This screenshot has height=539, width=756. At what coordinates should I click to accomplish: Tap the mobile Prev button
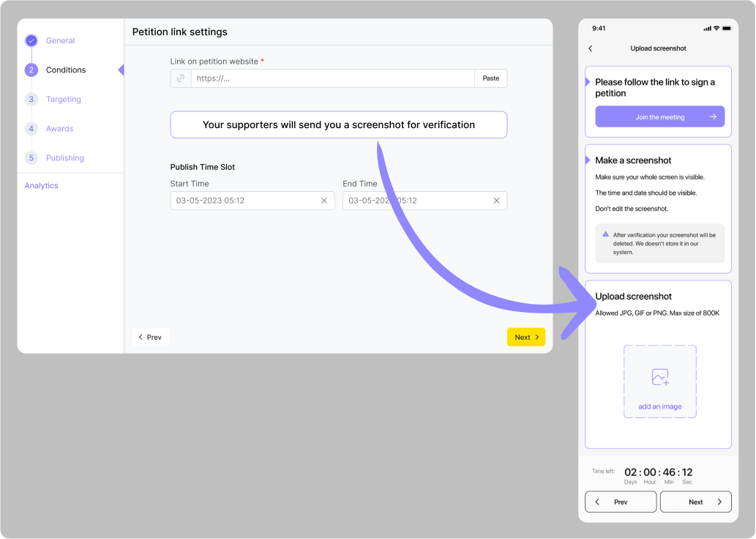pos(621,502)
